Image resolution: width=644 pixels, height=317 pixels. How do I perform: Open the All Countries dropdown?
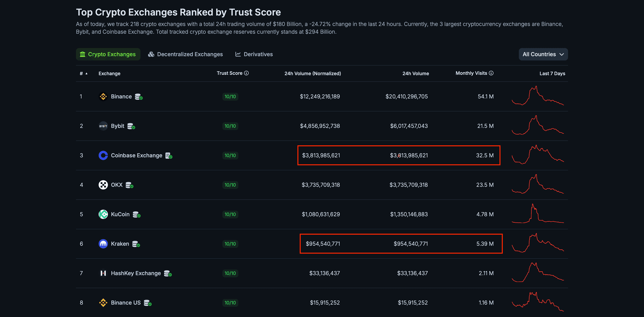[543, 54]
